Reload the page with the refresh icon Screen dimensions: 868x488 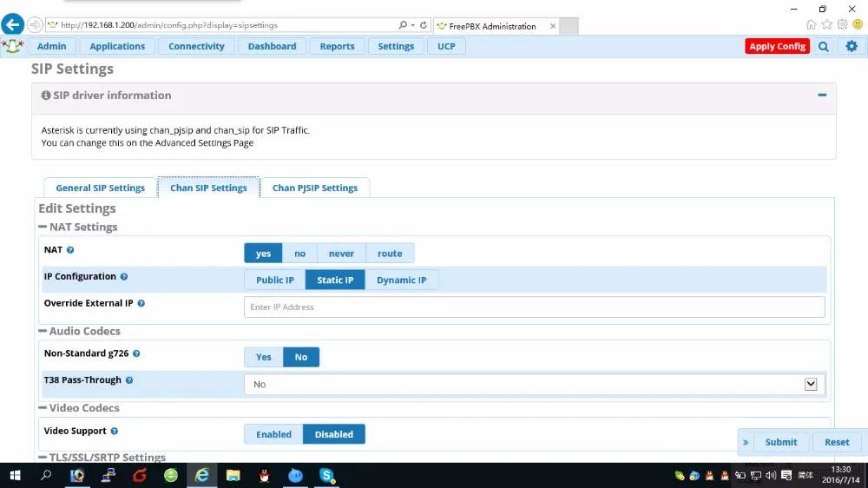[424, 25]
